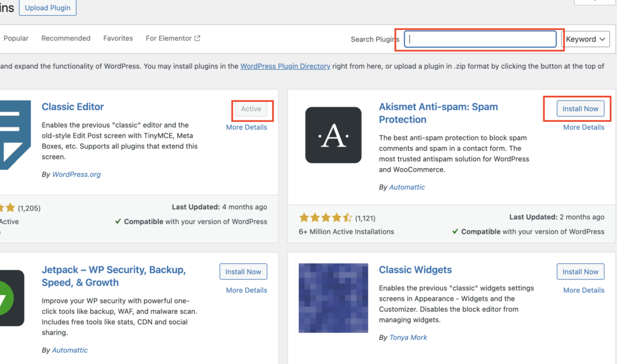Open WordPress.org author link
This screenshot has height=364, width=617.
point(77,174)
